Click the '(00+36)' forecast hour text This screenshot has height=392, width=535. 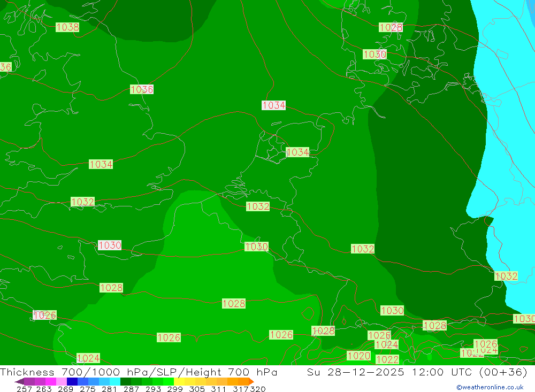pos(503,372)
